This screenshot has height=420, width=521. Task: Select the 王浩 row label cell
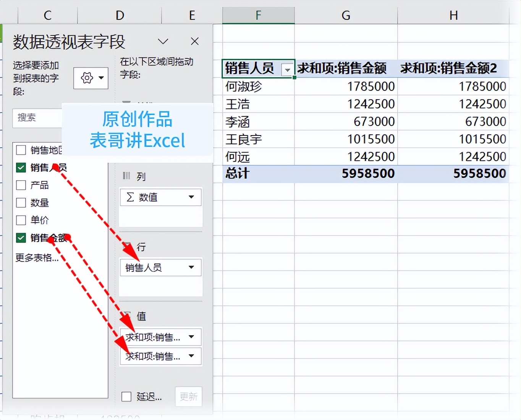coord(259,104)
